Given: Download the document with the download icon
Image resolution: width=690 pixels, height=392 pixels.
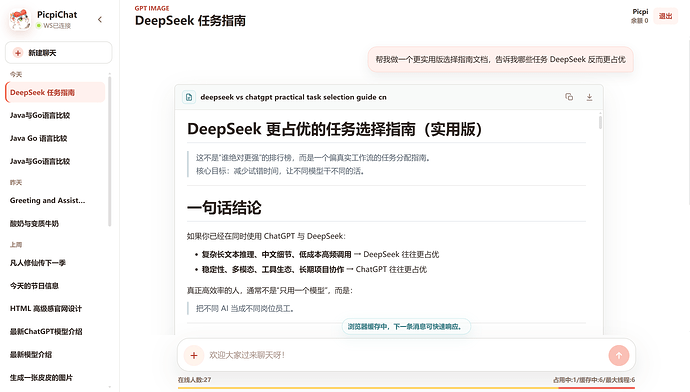Looking at the screenshot, I should [589, 97].
